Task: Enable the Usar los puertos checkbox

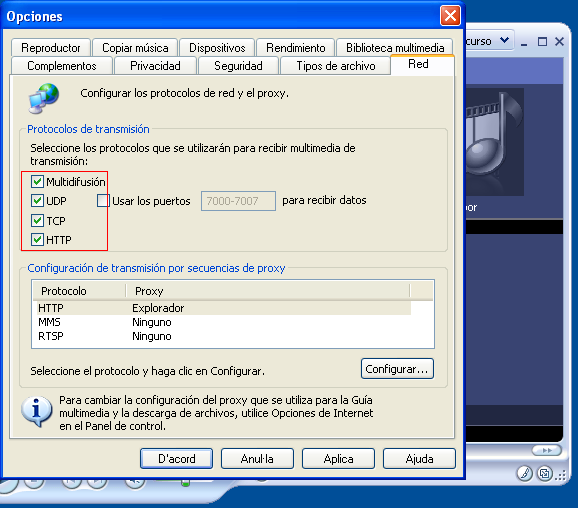Action: pos(103,201)
